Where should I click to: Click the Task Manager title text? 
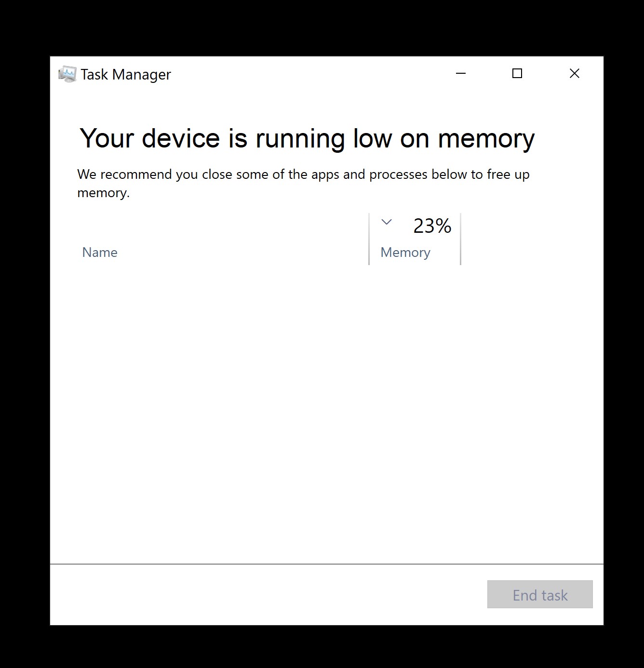coord(125,74)
